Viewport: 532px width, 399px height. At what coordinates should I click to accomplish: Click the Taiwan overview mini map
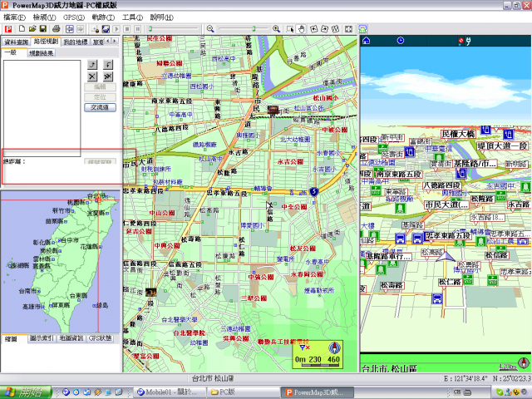(x=61, y=262)
